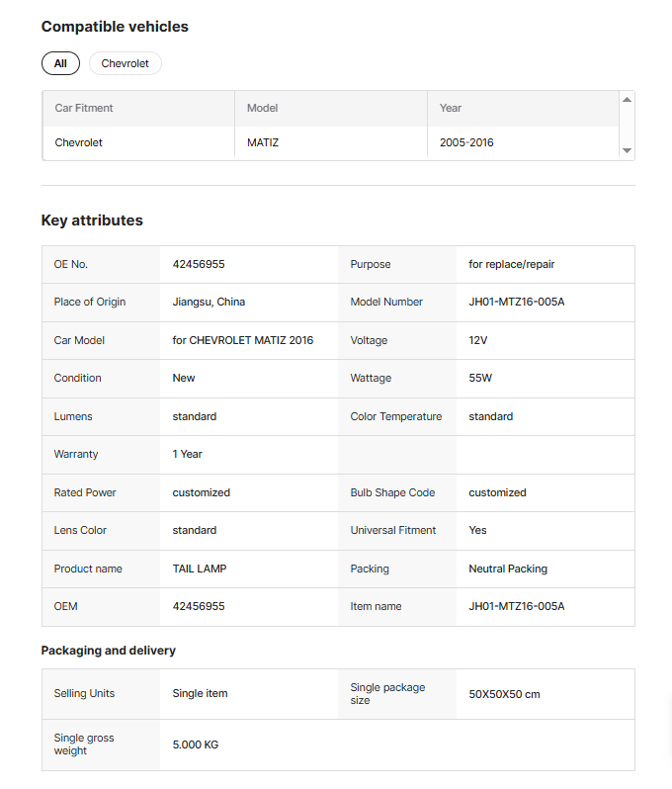The width and height of the screenshot is (672, 789).
Task: Click the Place of Origin value Jiangsu, China
Action: [x=209, y=302]
